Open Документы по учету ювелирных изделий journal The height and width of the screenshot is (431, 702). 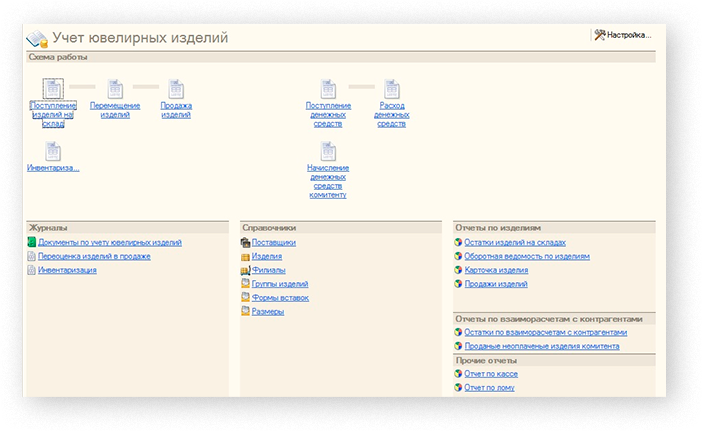pos(110,243)
